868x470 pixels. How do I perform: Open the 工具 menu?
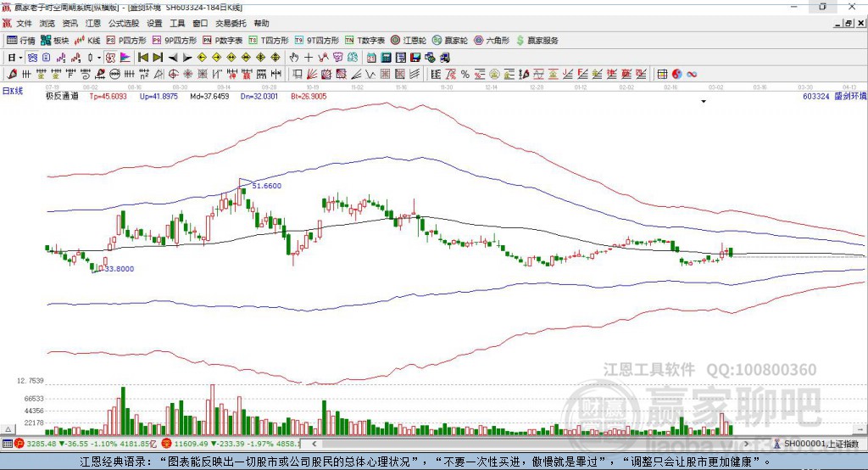(177, 23)
